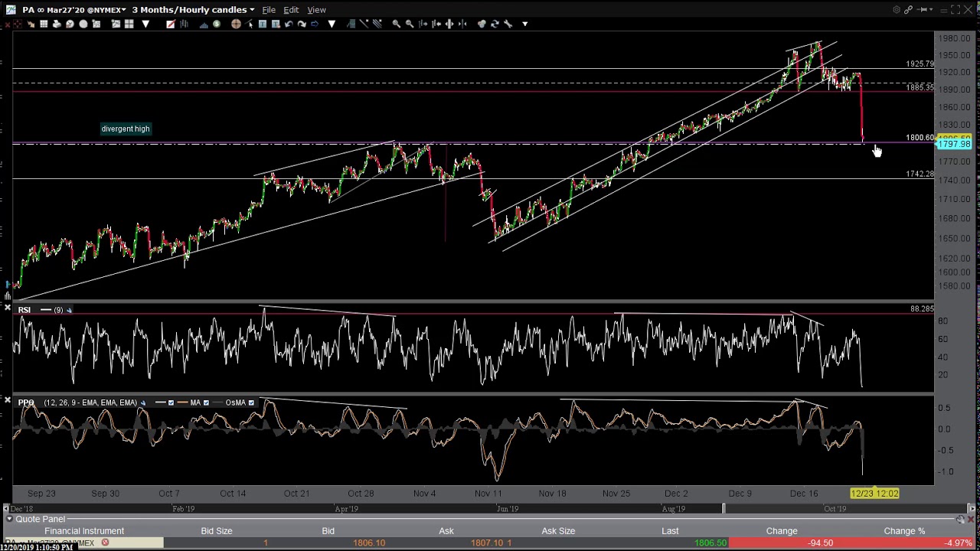Viewport: 980px width, 551px height.
Task: Close the RSI indicator panel
Action: (x=7, y=308)
